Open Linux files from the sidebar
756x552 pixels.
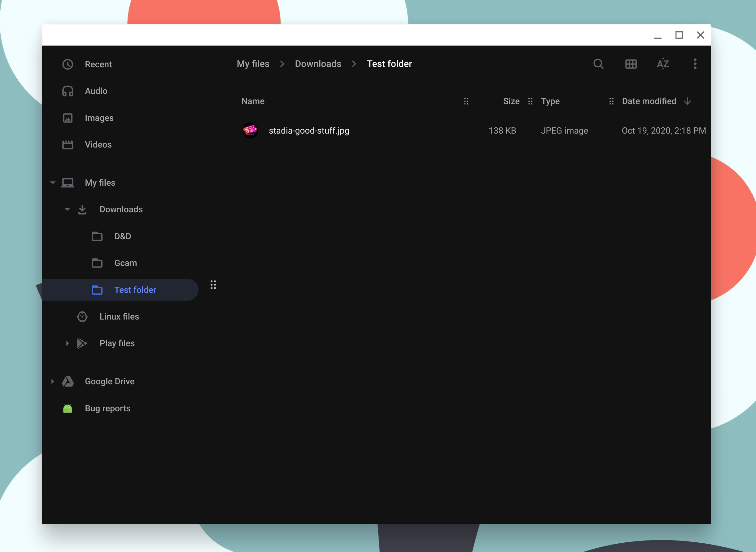pyautogui.click(x=119, y=316)
